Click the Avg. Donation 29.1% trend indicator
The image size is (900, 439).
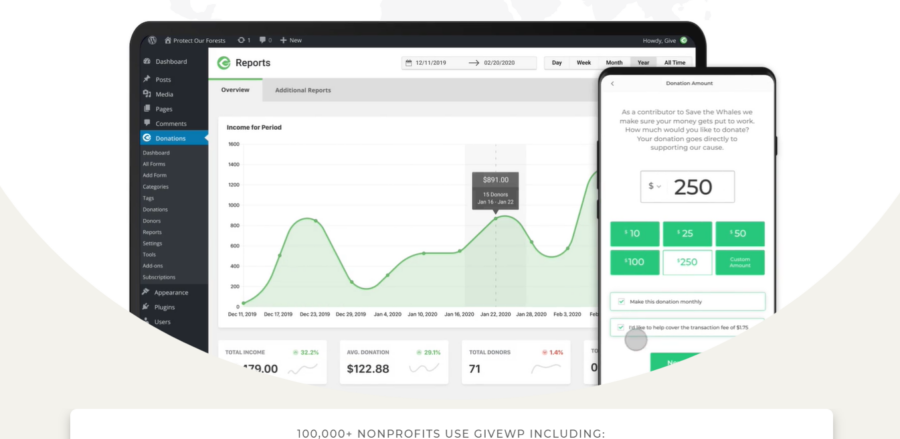coord(428,352)
